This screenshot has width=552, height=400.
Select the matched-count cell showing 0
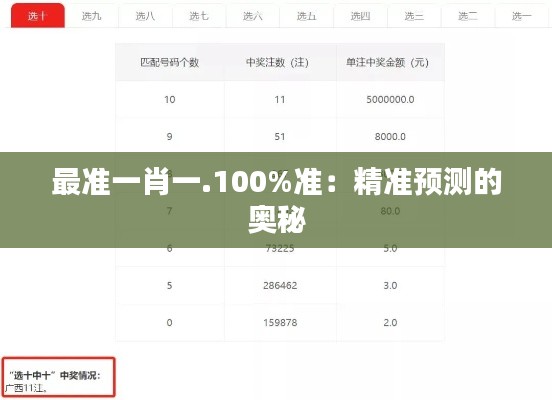170,323
